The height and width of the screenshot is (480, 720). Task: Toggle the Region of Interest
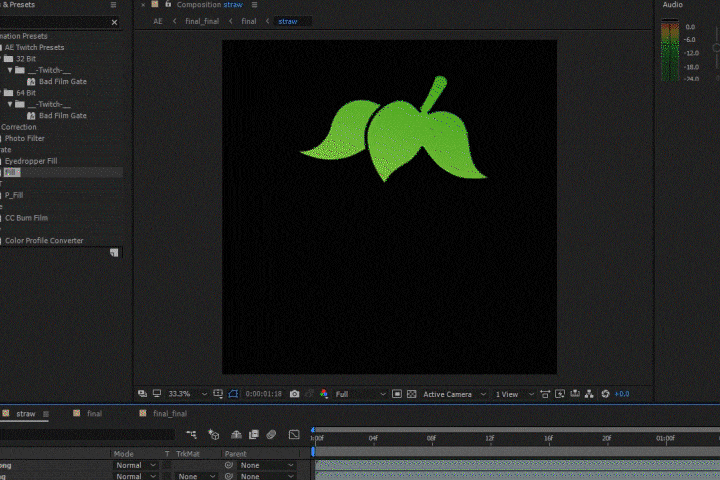coord(397,394)
